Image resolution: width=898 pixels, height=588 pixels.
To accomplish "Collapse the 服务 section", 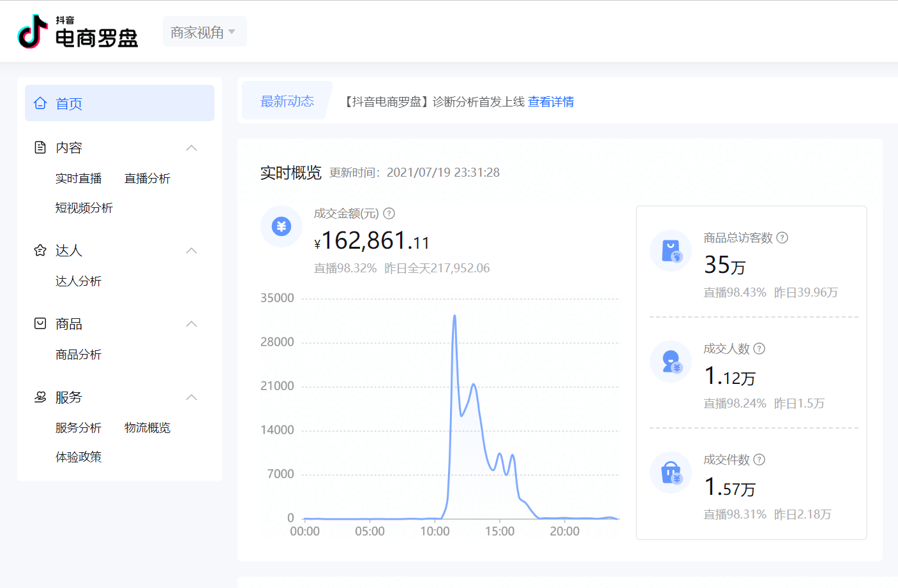I will point(191,397).
